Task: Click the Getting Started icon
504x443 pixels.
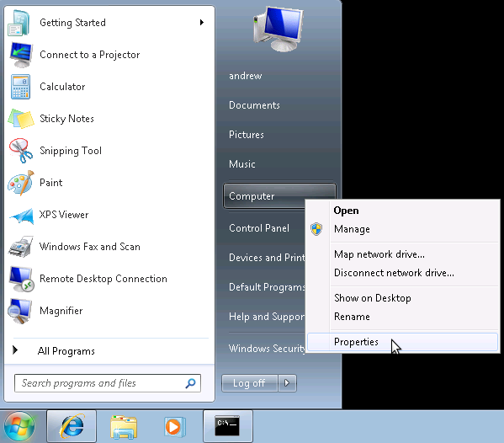Action: pos(19,23)
